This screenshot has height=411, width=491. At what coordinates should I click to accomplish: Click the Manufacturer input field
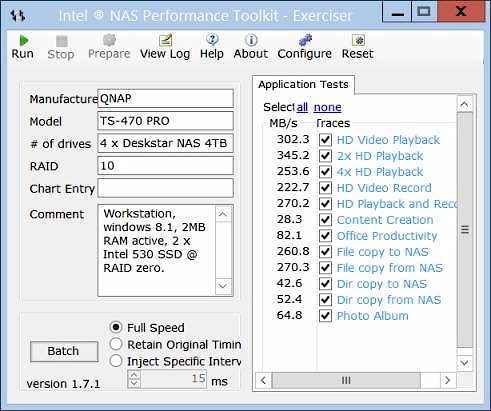click(x=165, y=98)
